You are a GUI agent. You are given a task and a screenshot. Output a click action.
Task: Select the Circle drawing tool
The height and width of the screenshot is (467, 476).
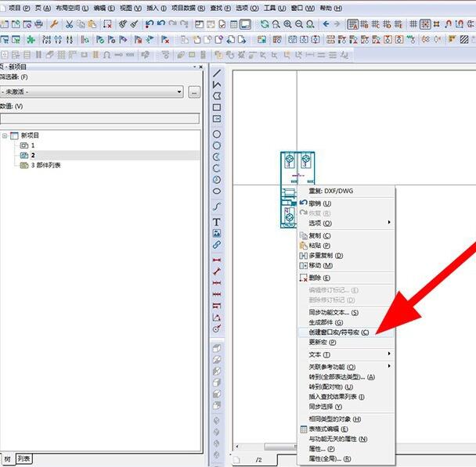pos(217,134)
